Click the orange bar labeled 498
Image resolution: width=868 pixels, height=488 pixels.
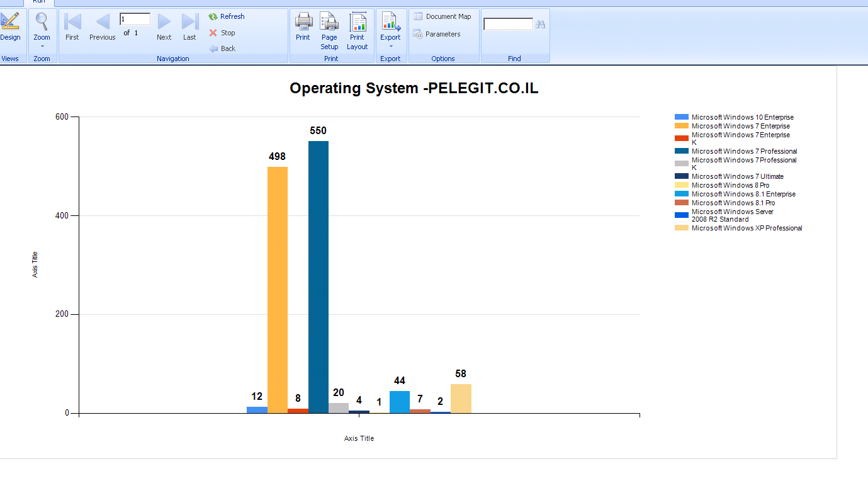pos(278,290)
